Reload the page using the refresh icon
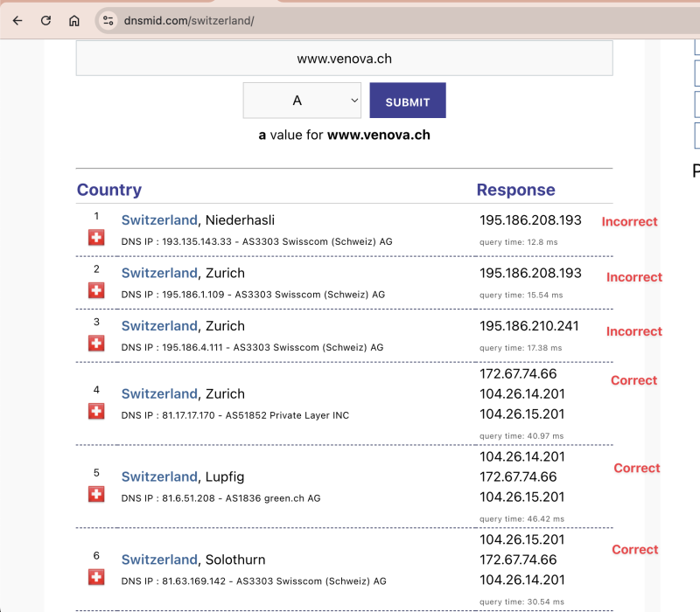Image resolution: width=700 pixels, height=612 pixels. pos(45,19)
